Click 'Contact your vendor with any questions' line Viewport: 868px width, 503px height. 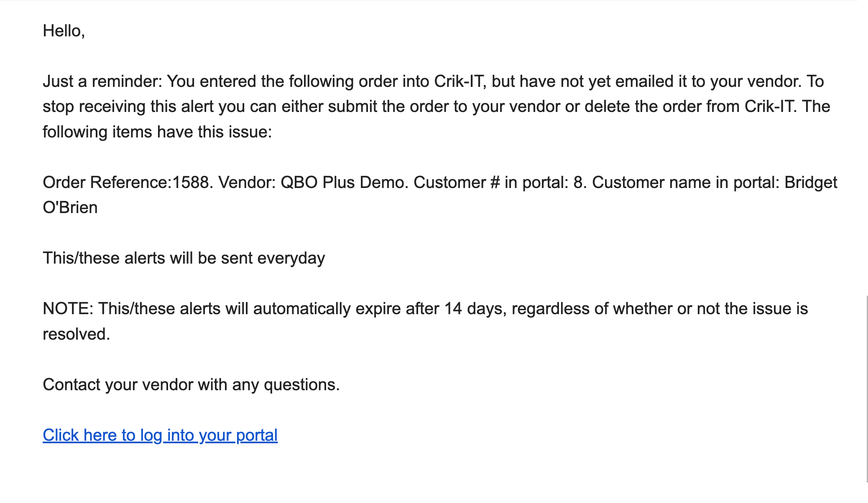[x=191, y=385]
